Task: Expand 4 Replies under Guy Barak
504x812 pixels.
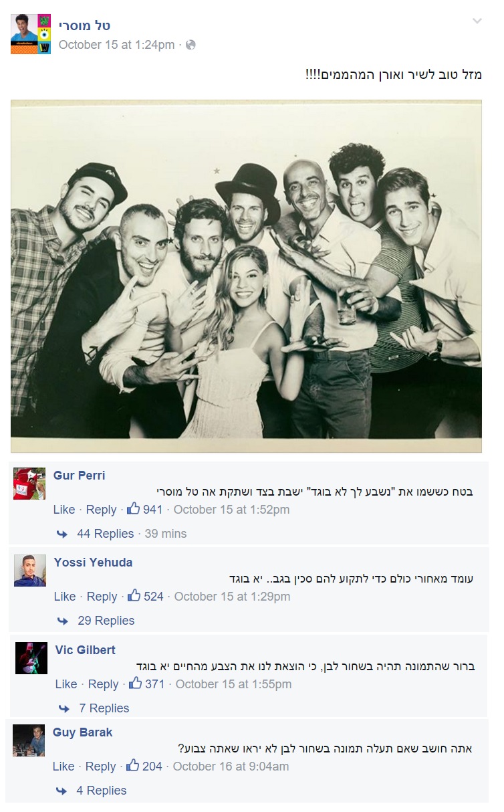Action: pos(101,791)
